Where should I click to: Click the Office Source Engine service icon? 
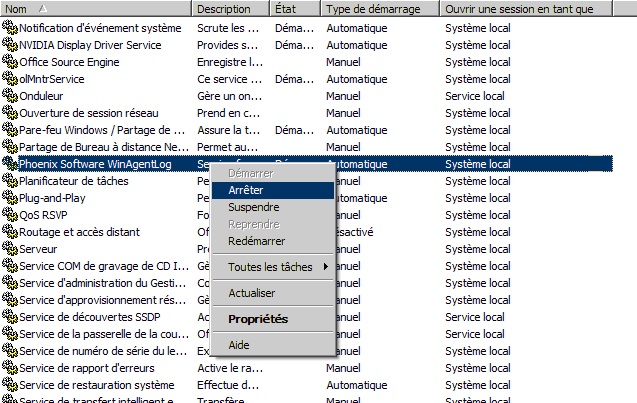coord(10,62)
